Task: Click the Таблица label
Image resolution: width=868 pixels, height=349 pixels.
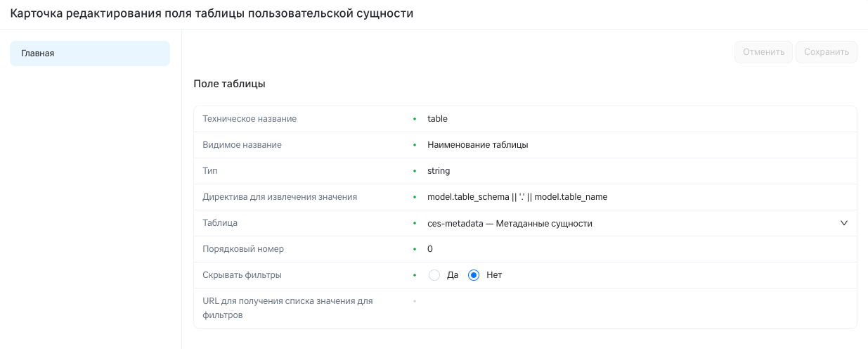Action: [220, 223]
